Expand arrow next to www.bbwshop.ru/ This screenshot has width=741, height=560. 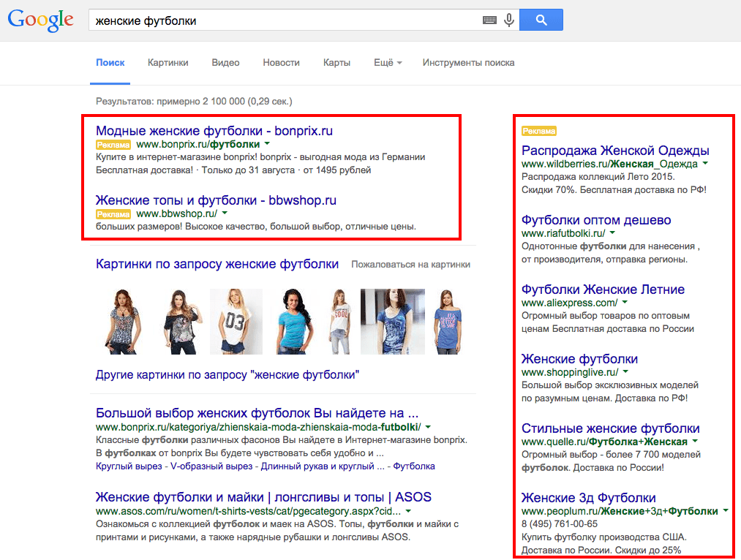click(x=225, y=213)
